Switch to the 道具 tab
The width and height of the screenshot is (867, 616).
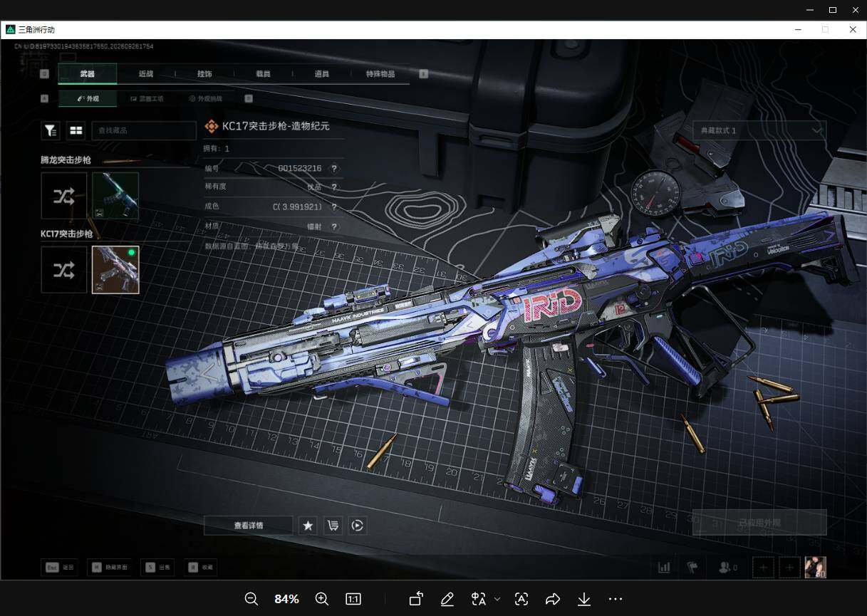tap(321, 73)
